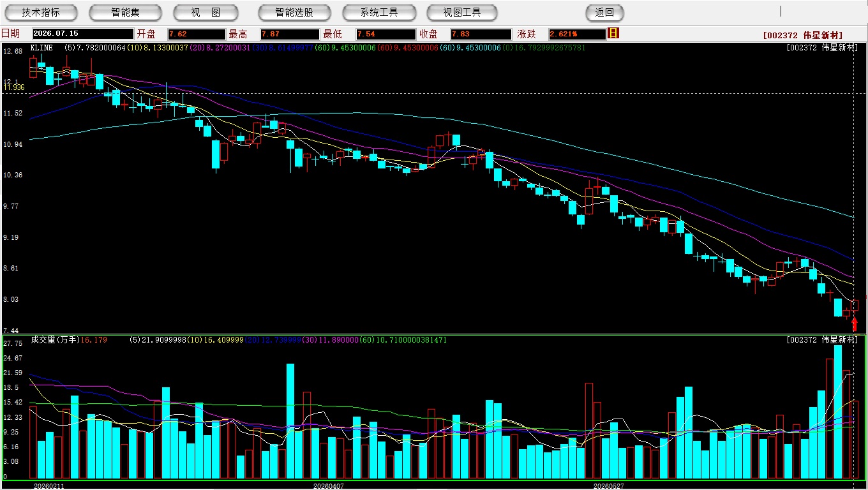This screenshot has width=868, height=490.
Task: Click the 10.36 price axis label
Action: (13, 175)
